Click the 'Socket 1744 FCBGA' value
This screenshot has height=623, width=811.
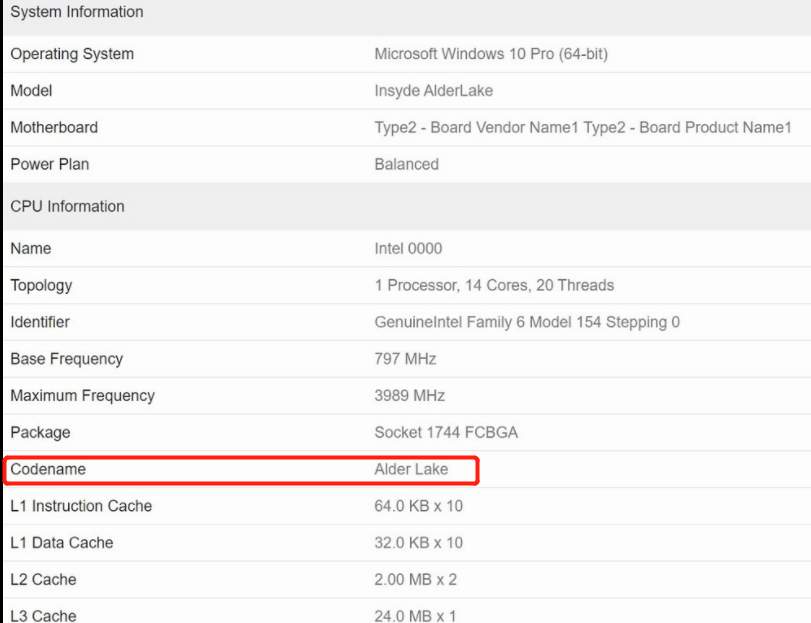446,432
